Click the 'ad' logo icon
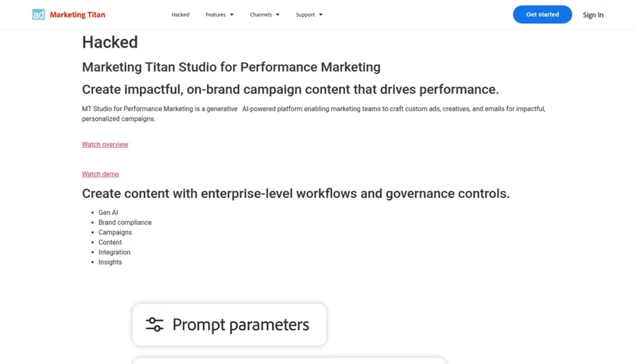The width and height of the screenshot is (636, 364). [x=38, y=14]
